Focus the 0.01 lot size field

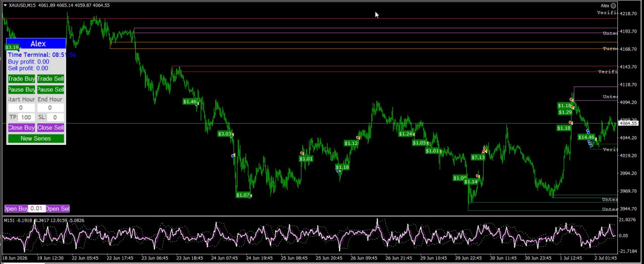point(37,209)
